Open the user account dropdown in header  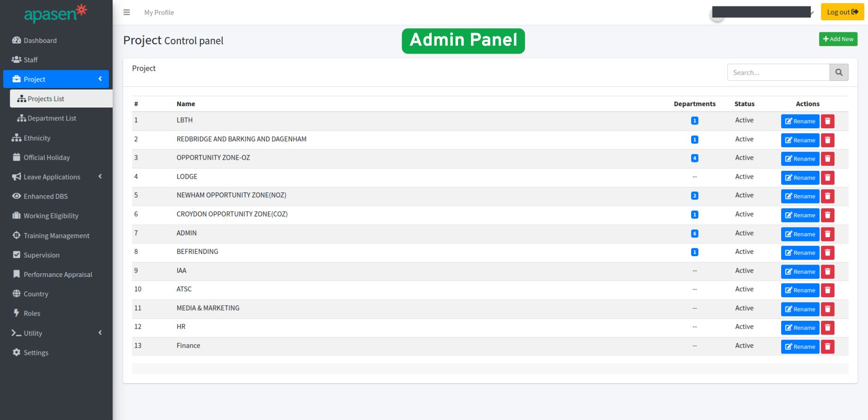[x=762, y=12]
